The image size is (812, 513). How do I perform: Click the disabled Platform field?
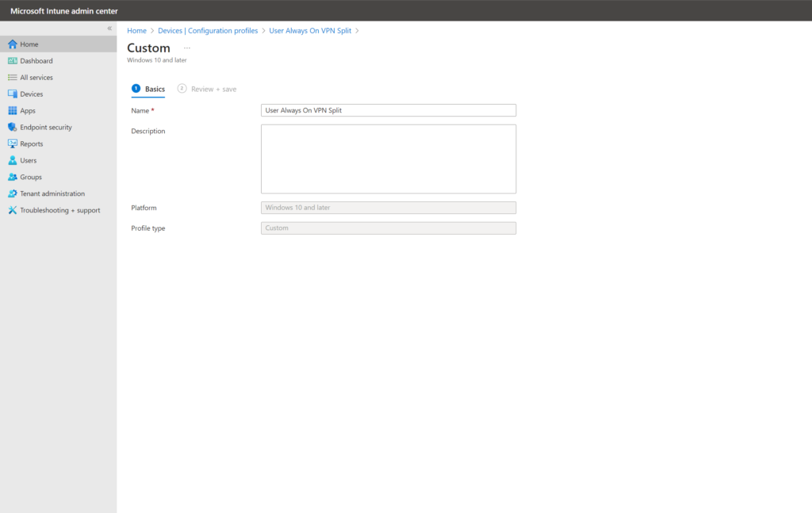389,208
